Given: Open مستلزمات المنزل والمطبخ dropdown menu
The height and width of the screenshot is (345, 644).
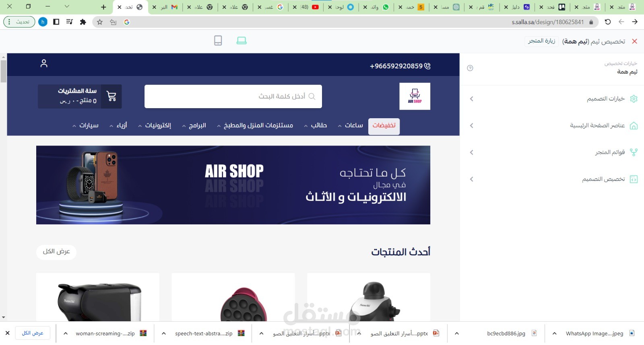Looking at the screenshot, I should click(255, 125).
